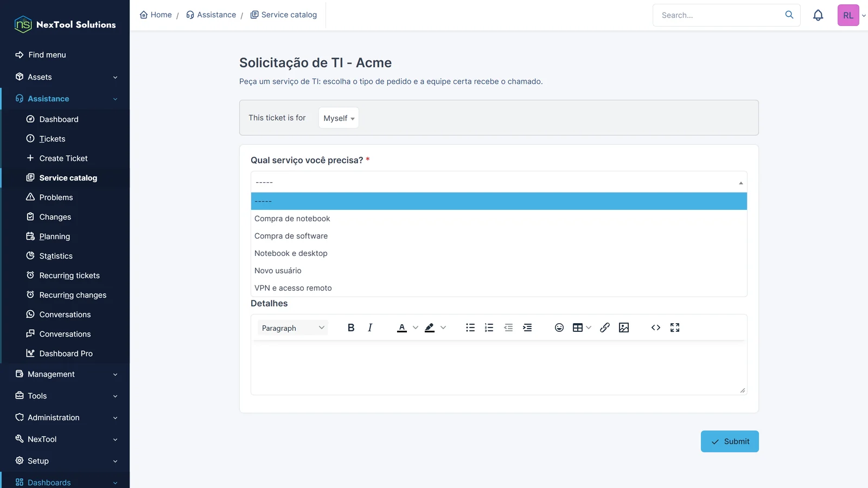Open the Problems sidebar item
The width and height of the screenshot is (868, 488).
point(56,197)
